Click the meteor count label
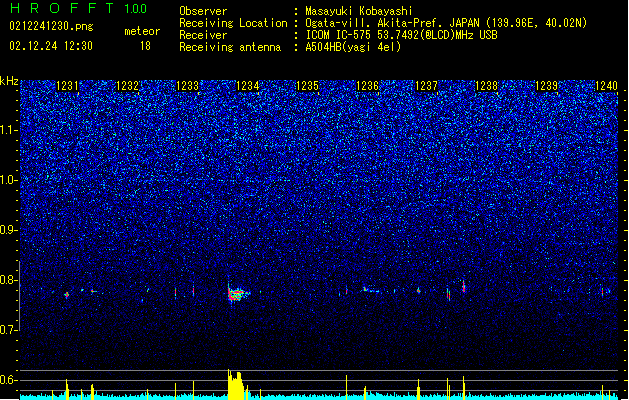Viewport: 629px width, 400px height. pyautogui.click(x=142, y=31)
